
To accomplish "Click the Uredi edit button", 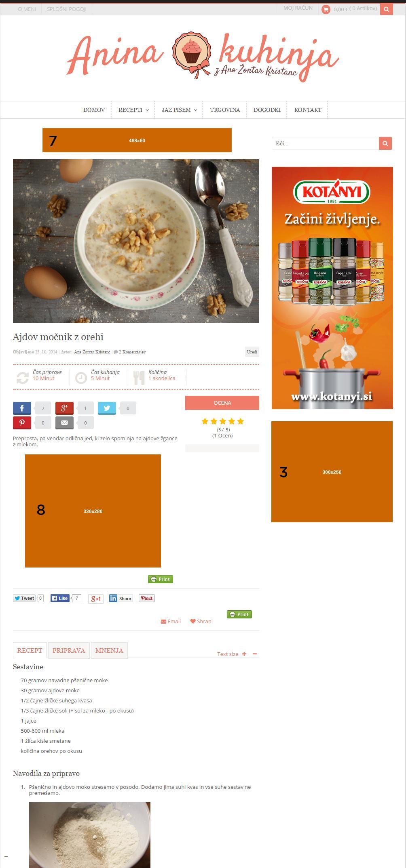I will pyautogui.click(x=252, y=352).
